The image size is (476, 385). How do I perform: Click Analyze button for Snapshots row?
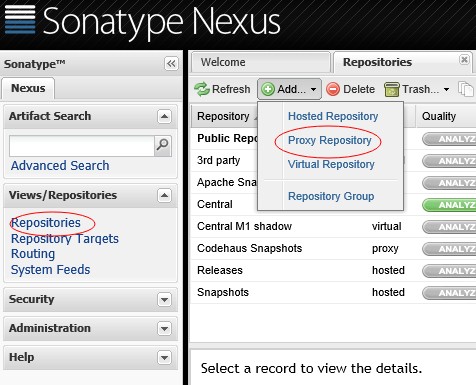tap(449, 293)
